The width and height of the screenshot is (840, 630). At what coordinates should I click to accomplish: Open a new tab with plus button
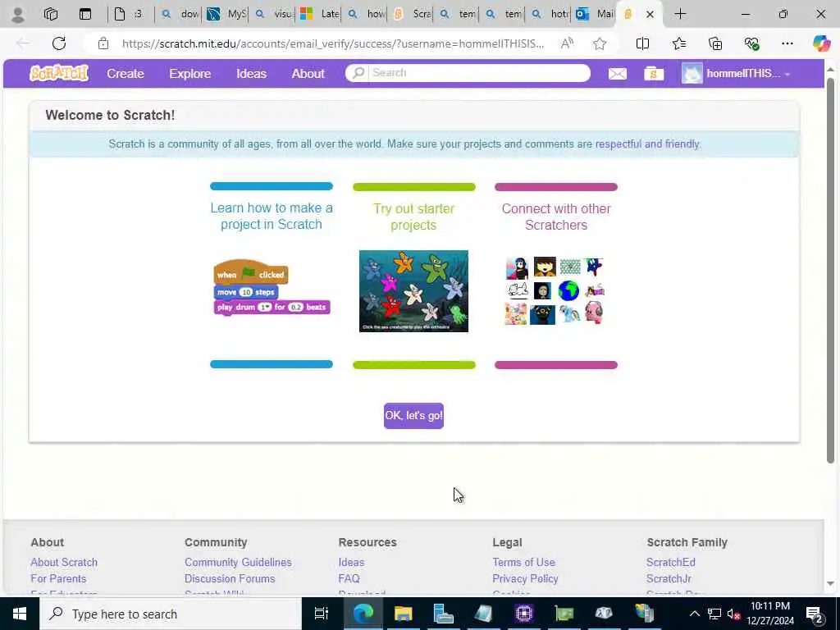(x=680, y=15)
